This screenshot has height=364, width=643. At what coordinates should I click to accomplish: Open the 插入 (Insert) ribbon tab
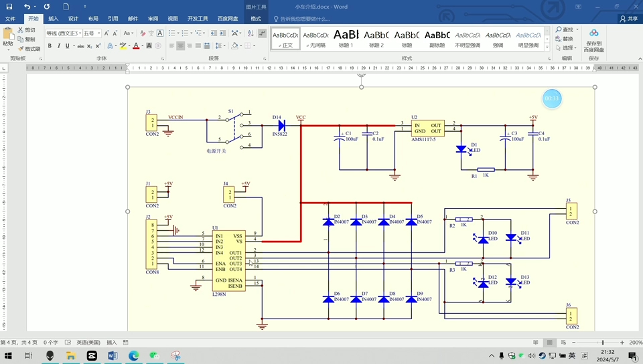click(54, 19)
